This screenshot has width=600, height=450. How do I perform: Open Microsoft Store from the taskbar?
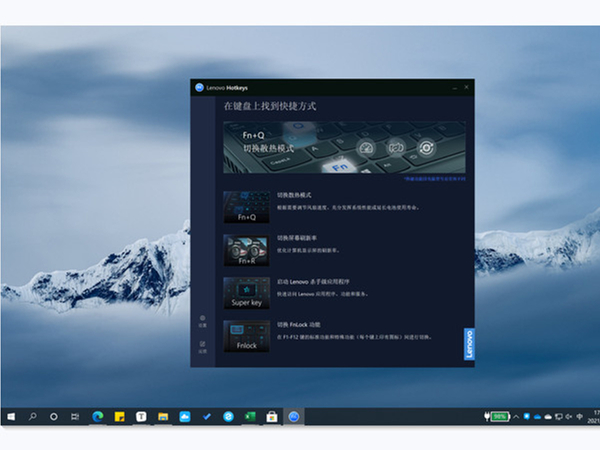coord(272,416)
